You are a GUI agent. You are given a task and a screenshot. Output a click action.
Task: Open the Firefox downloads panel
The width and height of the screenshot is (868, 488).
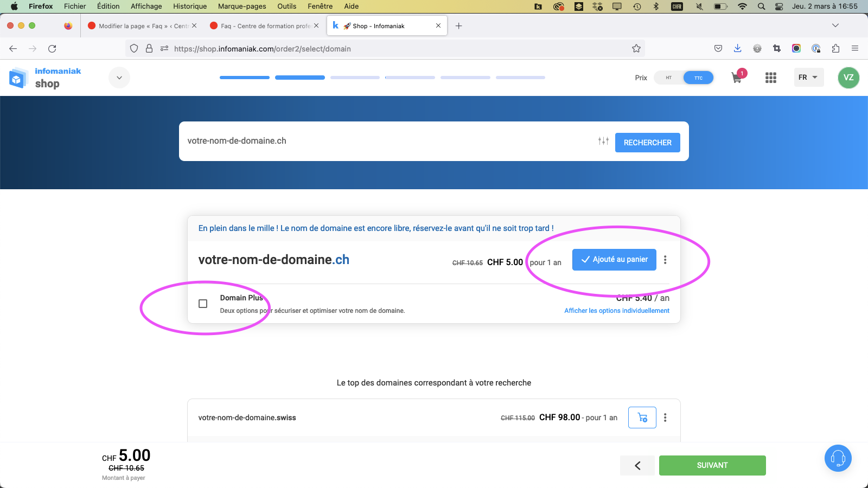[x=738, y=49]
